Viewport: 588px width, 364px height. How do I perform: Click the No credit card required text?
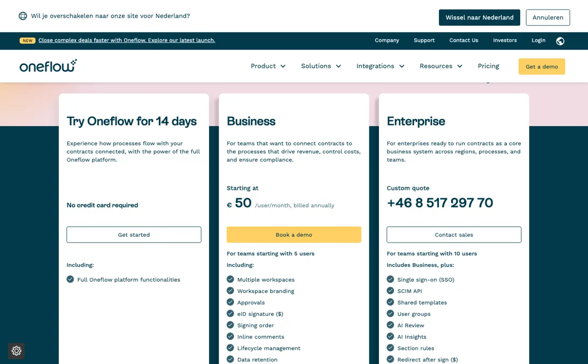pyautogui.click(x=103, y=205)
